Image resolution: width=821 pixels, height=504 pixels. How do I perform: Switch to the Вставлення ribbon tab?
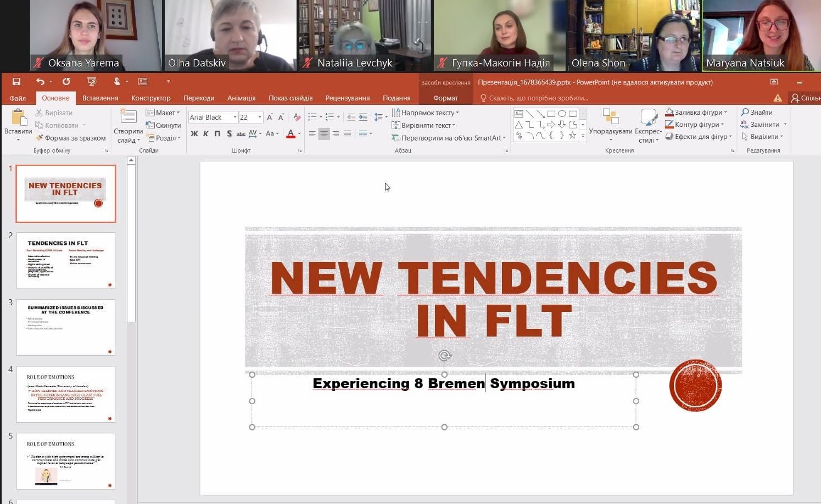point(100,98)
